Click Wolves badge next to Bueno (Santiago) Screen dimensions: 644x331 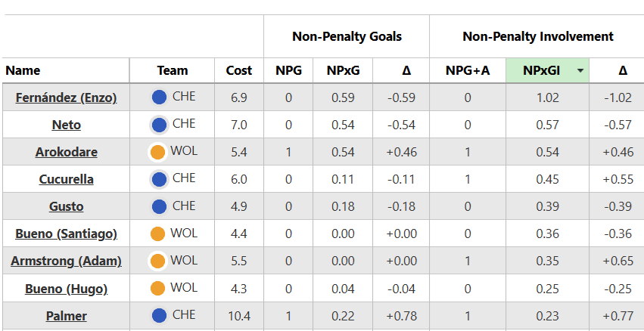(157, 234)
